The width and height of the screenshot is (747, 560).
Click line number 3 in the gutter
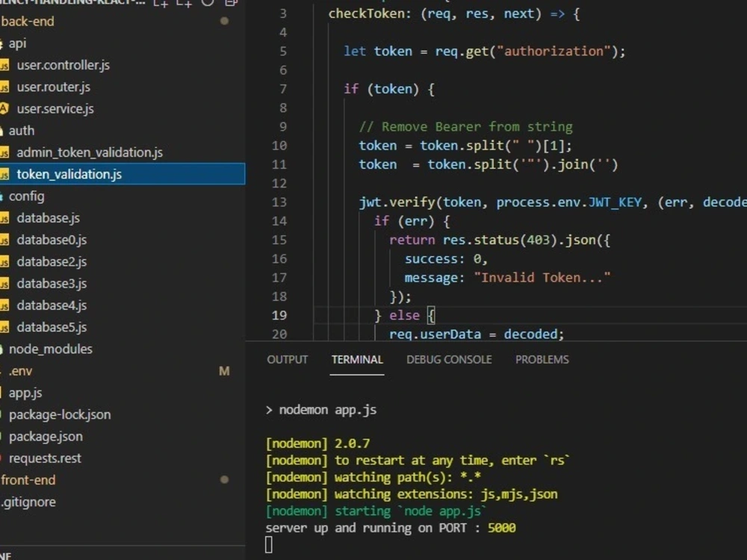(x=283, y=13)
